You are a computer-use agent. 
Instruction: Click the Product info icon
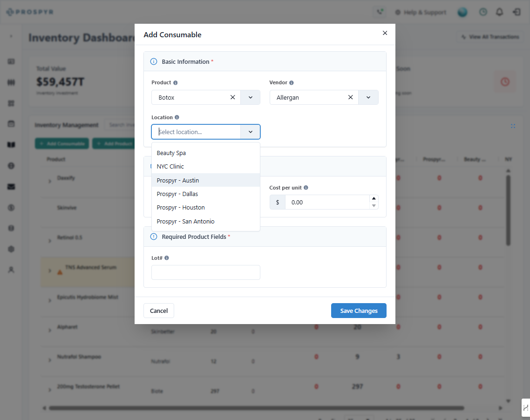click(176, 83)
